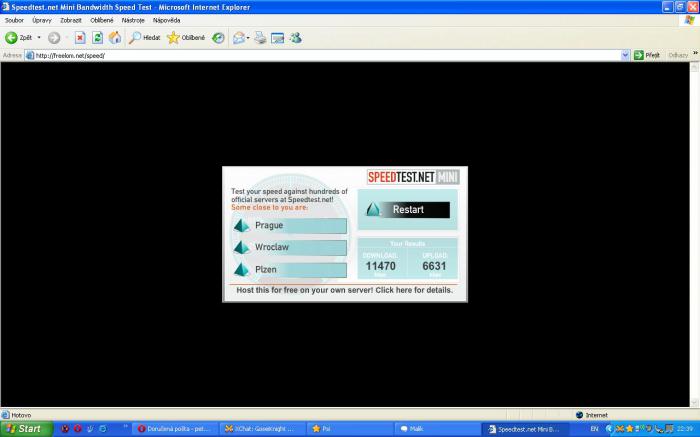
Task: Click the Mail envelope toolbar icon
Action: (x=239, y=38)
